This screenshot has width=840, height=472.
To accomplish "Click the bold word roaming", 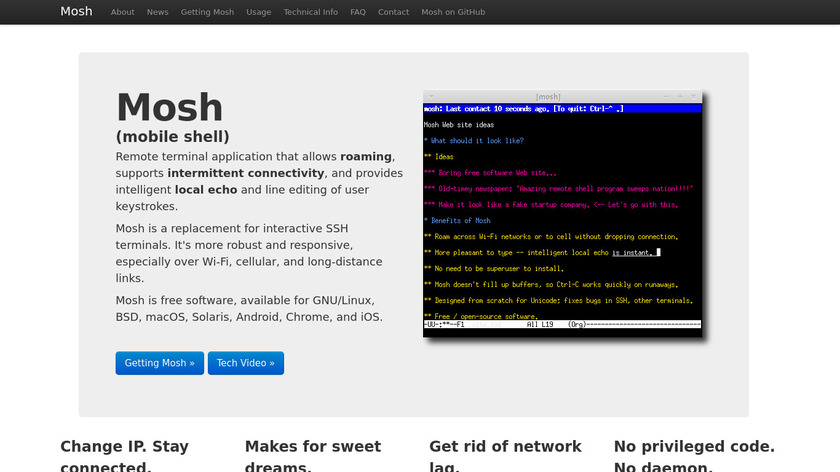I will pos(366,156).
